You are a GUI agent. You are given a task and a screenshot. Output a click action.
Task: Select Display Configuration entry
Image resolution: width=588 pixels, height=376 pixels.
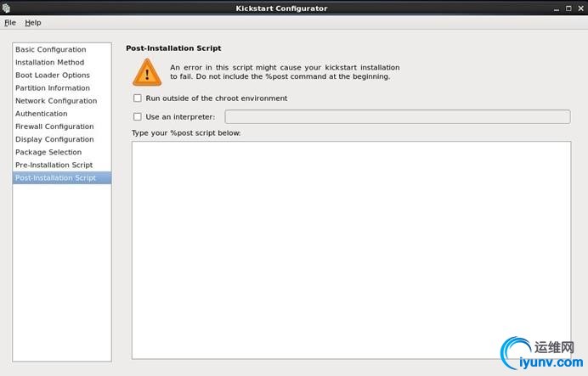pyautogui.click(x=62, y=139)
